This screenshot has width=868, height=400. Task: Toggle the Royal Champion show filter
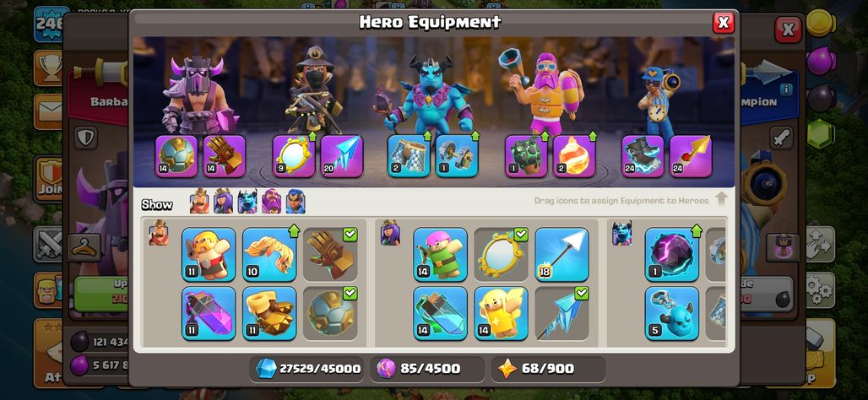pos(296,202)
